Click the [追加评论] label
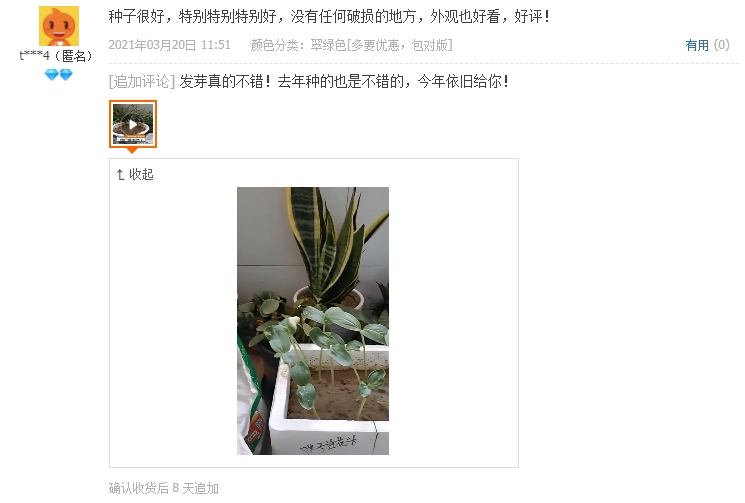Viewport: 745px width, 503px height. (x=142, y=82)
